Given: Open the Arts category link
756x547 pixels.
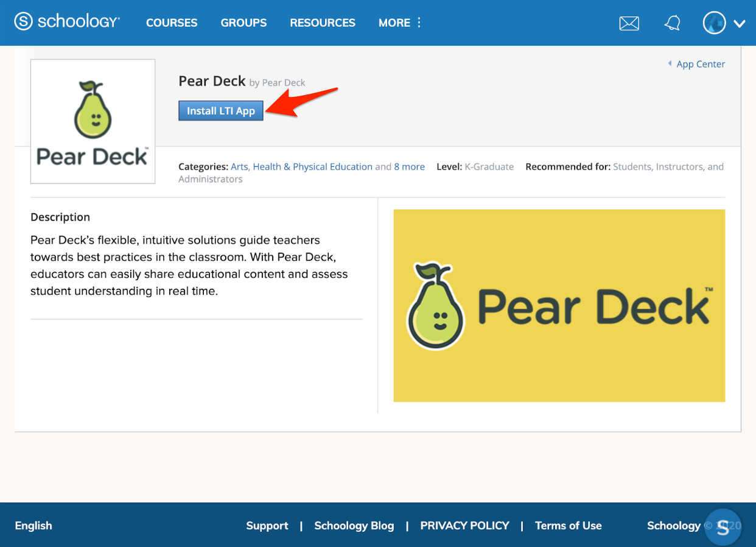Looking at the screenshot, I should click(239, 166).
